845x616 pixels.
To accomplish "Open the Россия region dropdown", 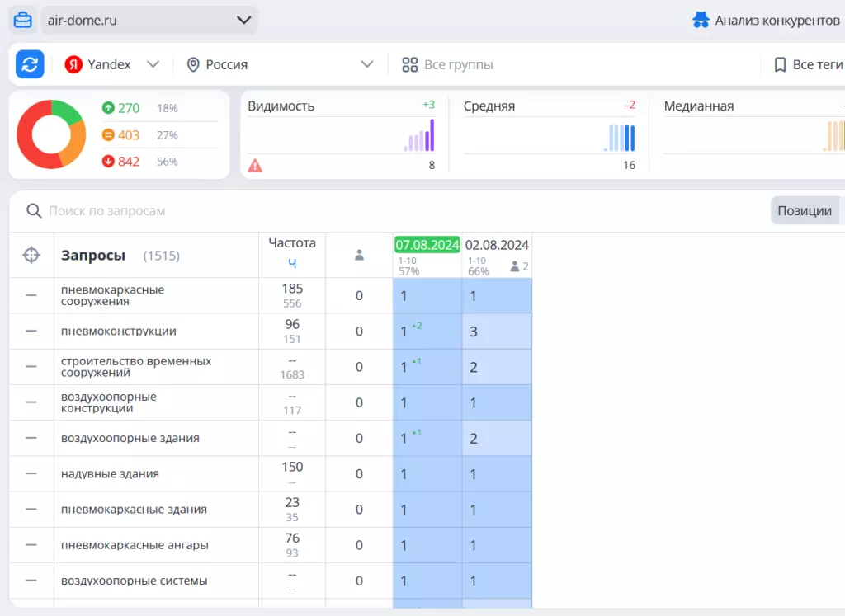I will click(x=280, y=64).
